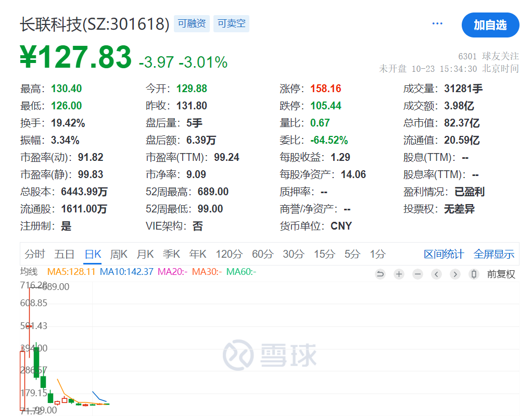Image resolution: width=532 pixels, height=416 pixels.
Task: Open 区间统计 link
Action: click(x=444, y=254)
